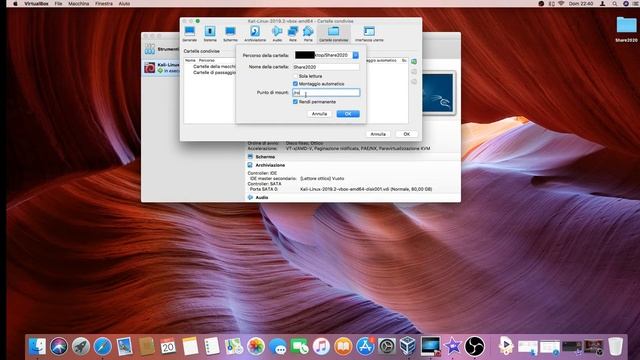Open the VirtualBox menu in menu bar
This screenshot has width=640, height=360.
(x=36, y=3)
